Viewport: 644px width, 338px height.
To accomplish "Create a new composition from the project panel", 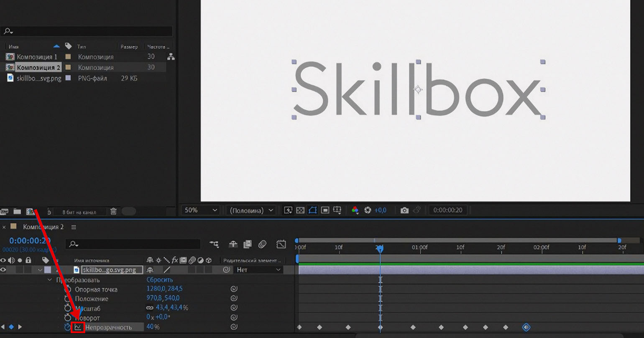I will click(30, 212).
